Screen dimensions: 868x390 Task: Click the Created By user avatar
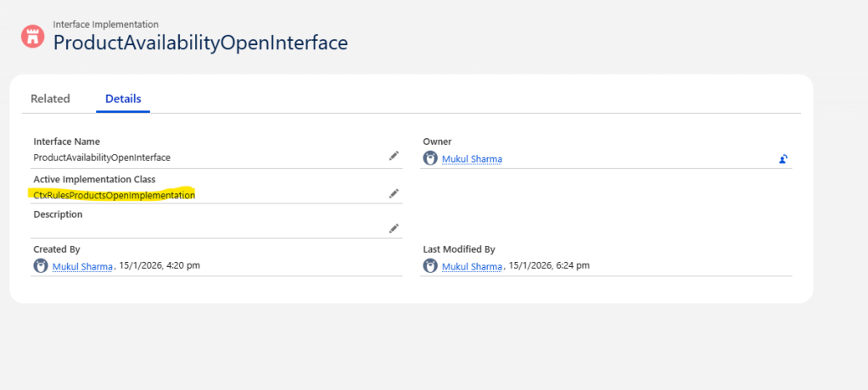tap(40, 265)
